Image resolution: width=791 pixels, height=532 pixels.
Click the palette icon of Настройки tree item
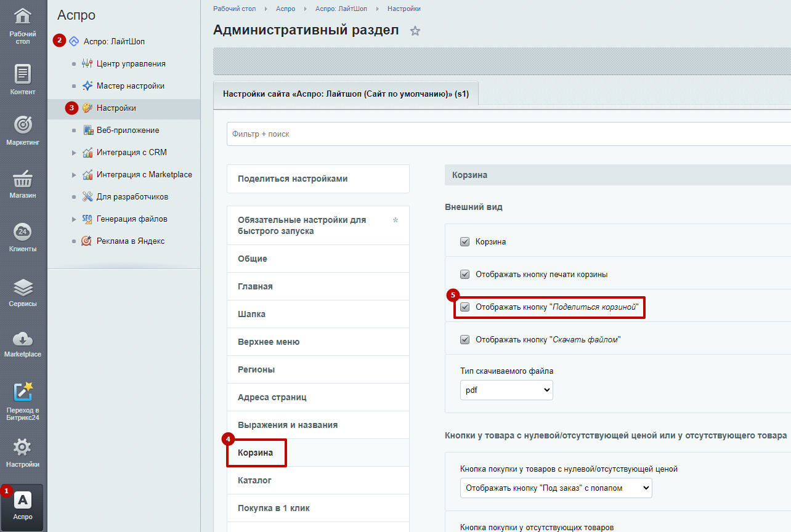click(x=87, y=108)
